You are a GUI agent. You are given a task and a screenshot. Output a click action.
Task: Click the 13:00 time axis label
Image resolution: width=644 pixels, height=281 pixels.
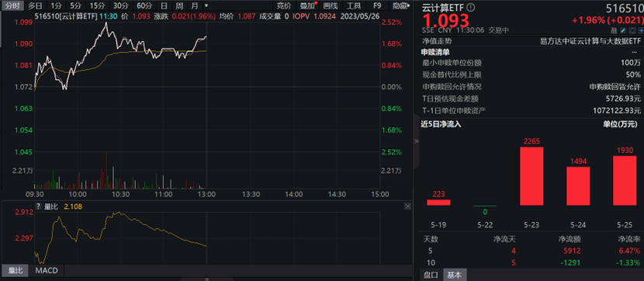tap(206, 194)
